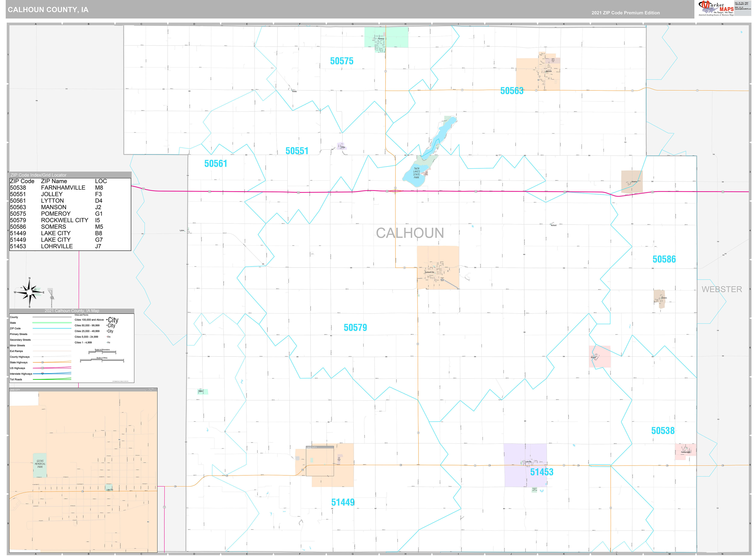756x556 pixels.
Task: Click the 2021 Calhoun County legend header
Action: click(x=72, y=311)
